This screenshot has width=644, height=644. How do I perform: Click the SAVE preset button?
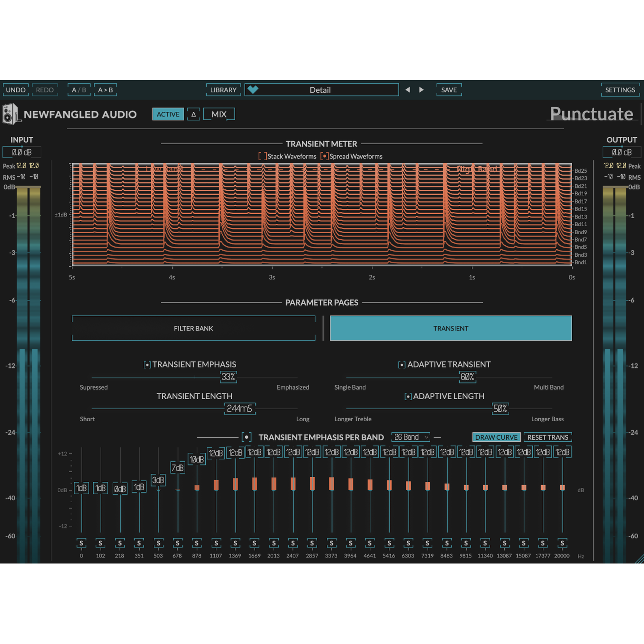449,90
